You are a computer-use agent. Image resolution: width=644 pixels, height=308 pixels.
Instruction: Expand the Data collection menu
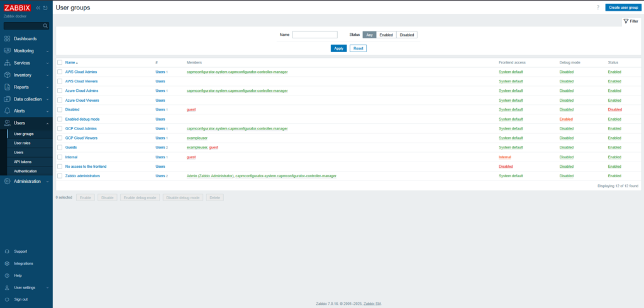click(26, 99)
